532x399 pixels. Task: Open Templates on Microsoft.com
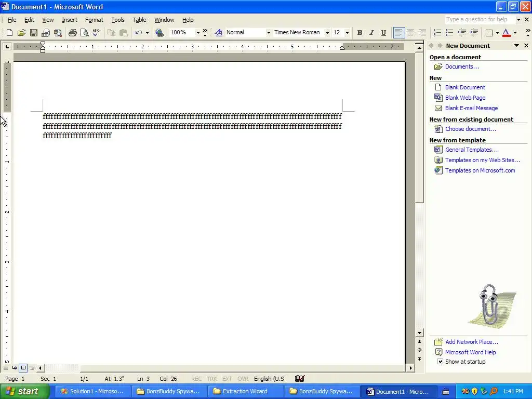click(x=480, y=170)
